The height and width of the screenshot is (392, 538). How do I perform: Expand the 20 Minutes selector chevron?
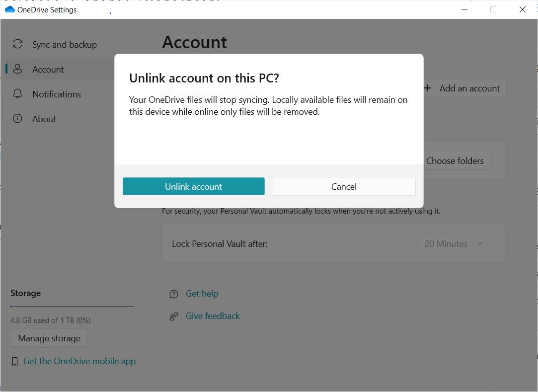[479, 243]
